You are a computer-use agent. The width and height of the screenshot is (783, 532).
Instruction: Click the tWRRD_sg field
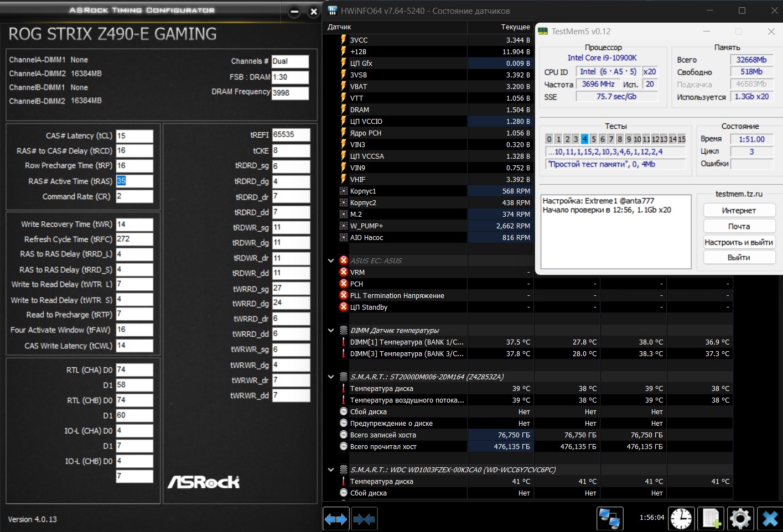point(291,289)
